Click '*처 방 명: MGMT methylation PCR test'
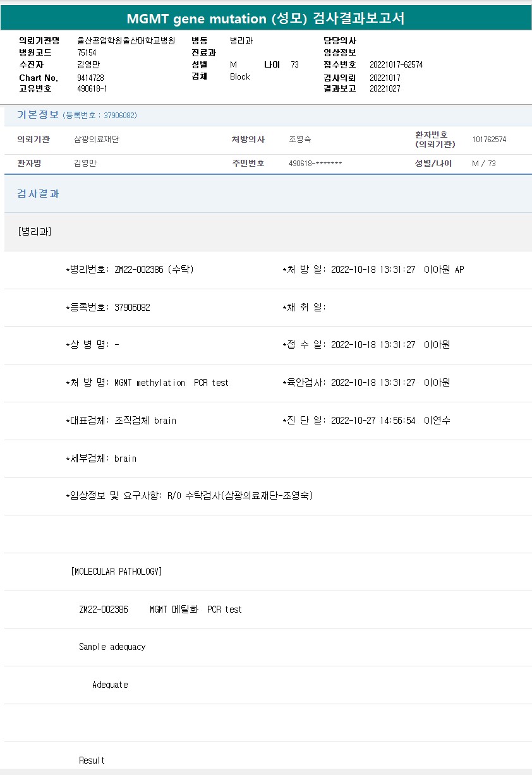The height and width of the screenshot is (775, 532). point(147,383)
